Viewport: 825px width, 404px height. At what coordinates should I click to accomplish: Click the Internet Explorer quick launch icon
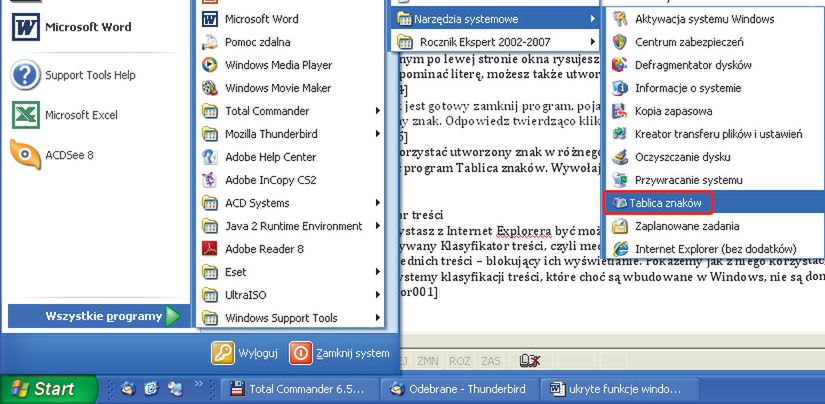pos(152,389)
